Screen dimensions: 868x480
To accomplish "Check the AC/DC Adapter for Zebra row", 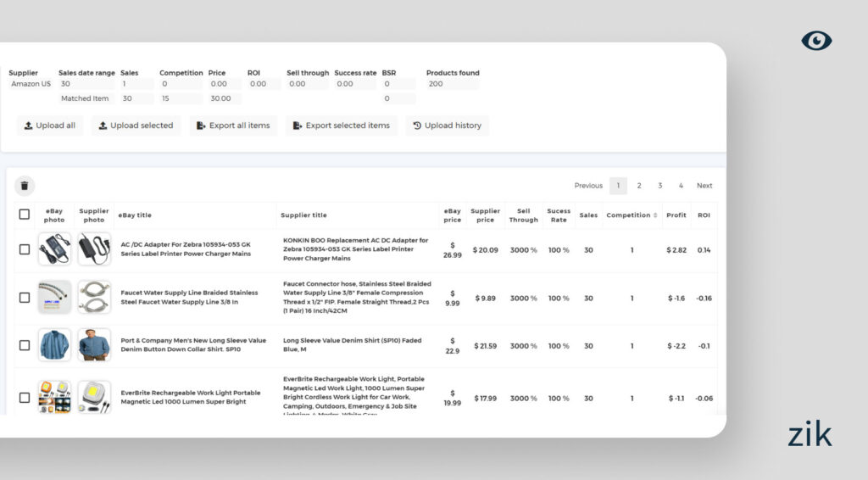I will pyautogui.click(x=25, y=249).
